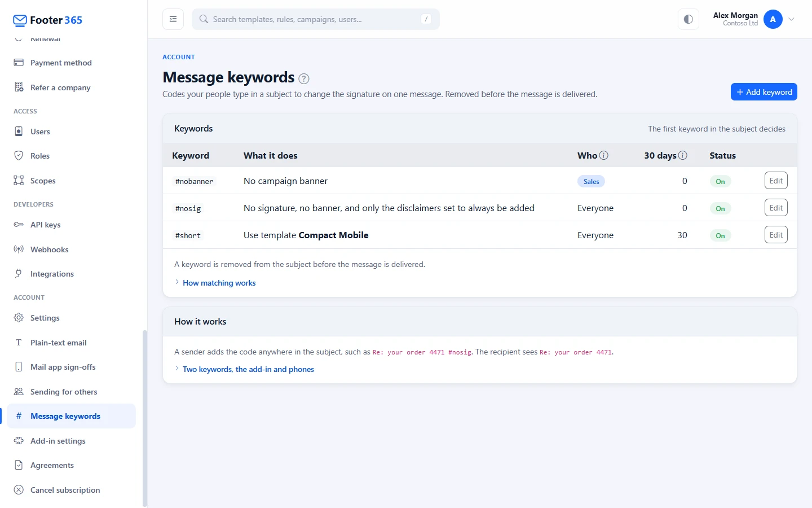
Task: Click the info icon next to Who
Action: tap(604, 155)
